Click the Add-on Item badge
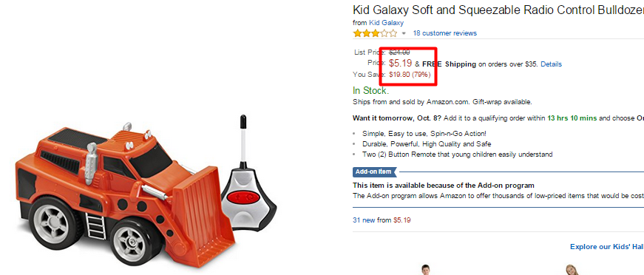644x275 pixels. pos(375,172)
